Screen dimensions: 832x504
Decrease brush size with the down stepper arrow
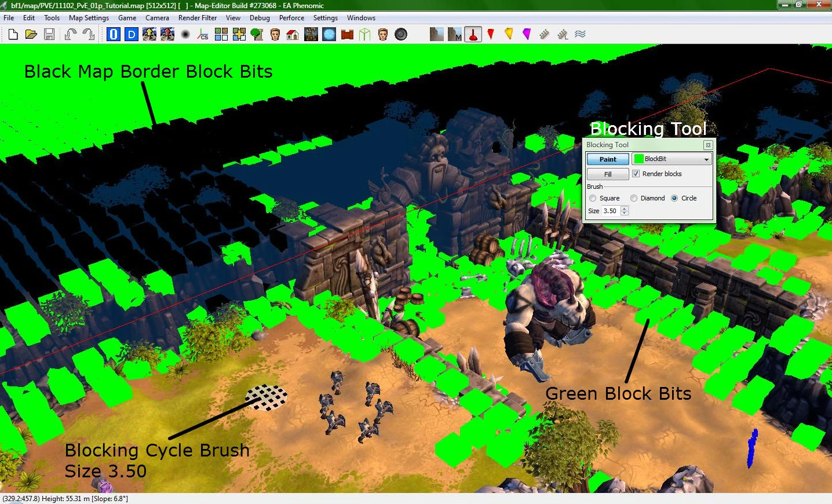pos(625,213)
